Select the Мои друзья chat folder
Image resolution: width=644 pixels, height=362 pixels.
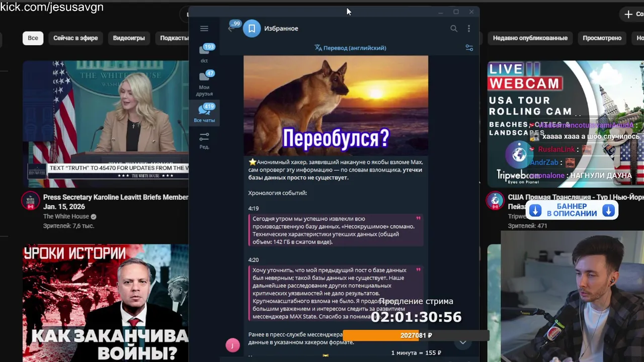click(204, 83)
